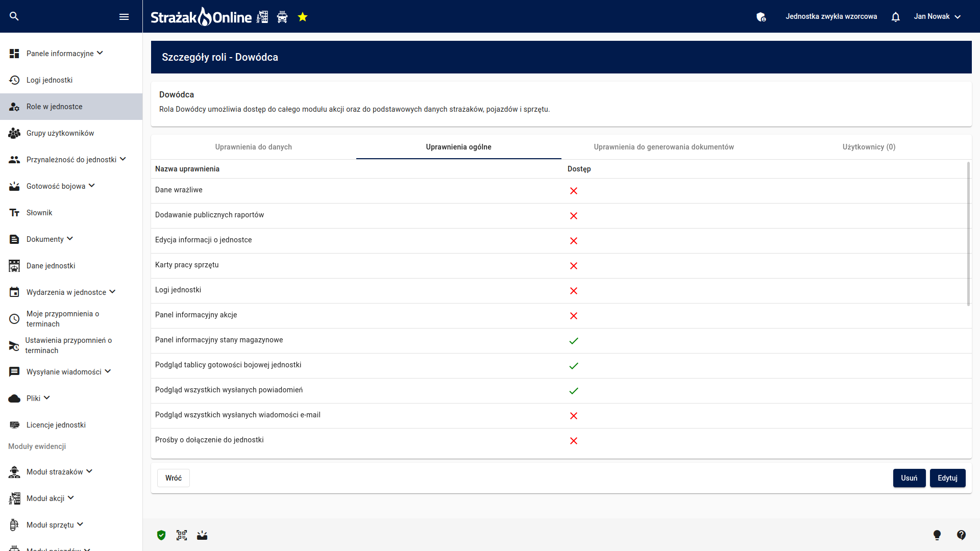This screenshot has height=551, width=980.
Task: Click the combat readiness icon in footer
Action: pos(202,535)
